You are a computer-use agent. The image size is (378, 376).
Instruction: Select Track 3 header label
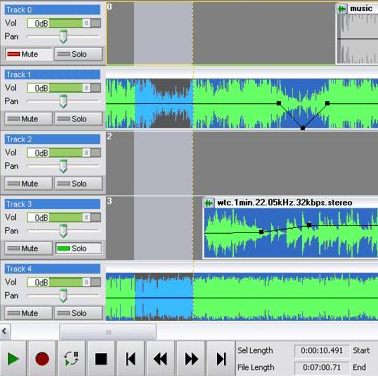pos(52,204)
